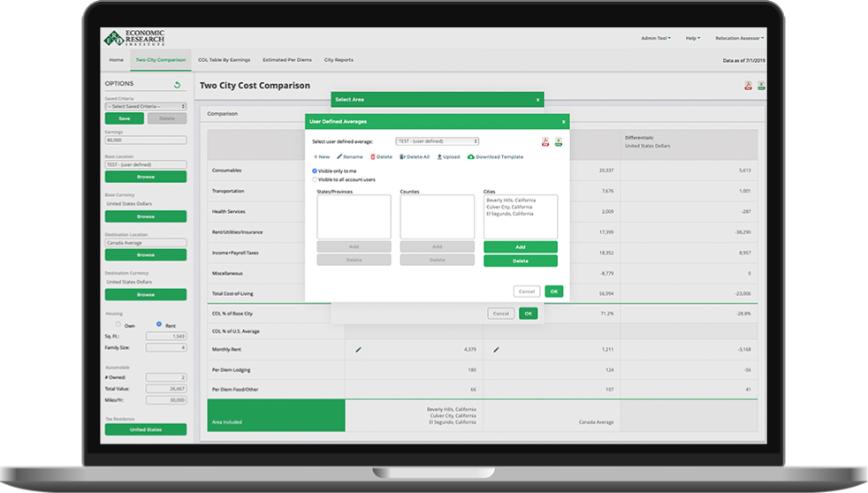Image resolution: width=868 pixels, height=493 pixels.
Task: Open the Saved Criteria dropdown
Action: tap(145, 107)
